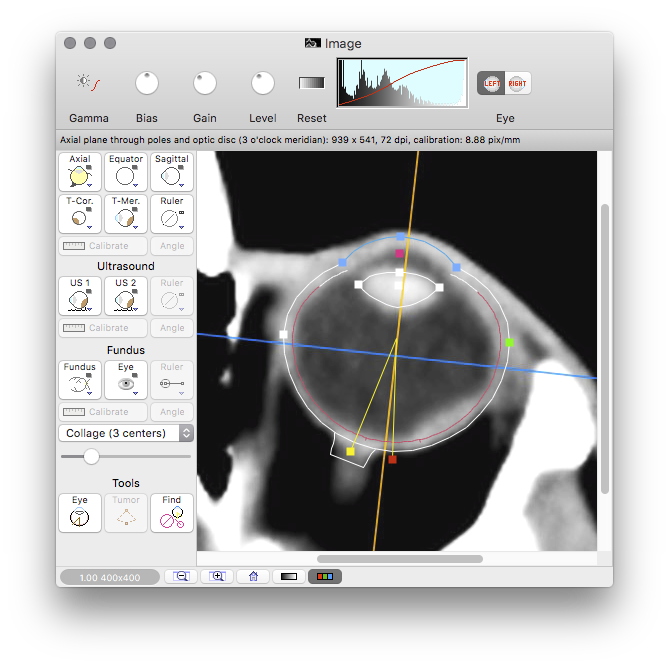The width and height of the screenshot is (669, 667).
Task: Click the Reset gradient button
Action: 312,83
